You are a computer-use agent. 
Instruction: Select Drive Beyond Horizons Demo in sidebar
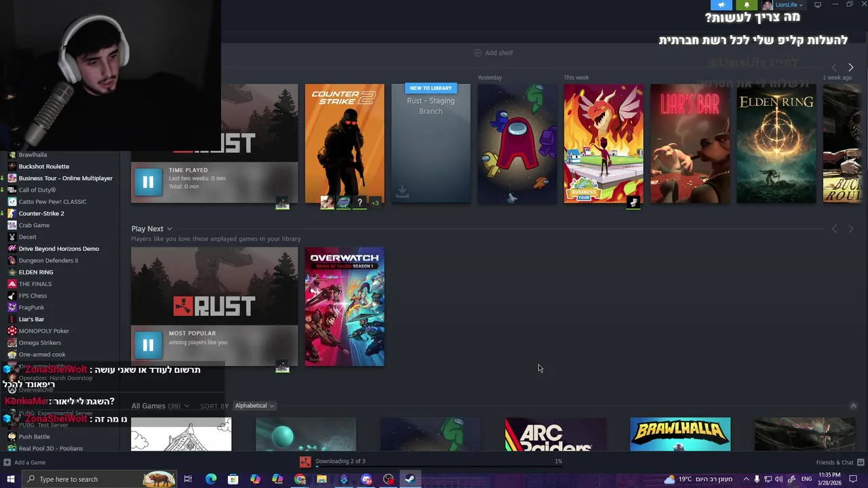(59, 249)
